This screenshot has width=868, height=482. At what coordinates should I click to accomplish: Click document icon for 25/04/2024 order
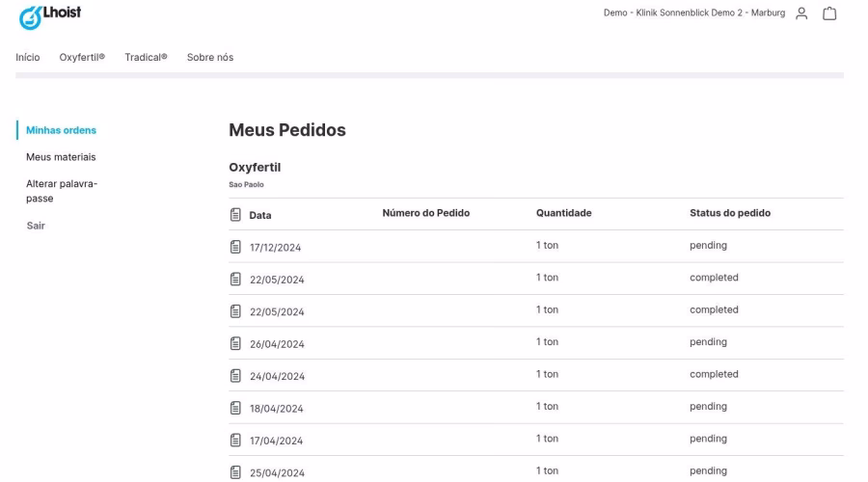click(x=234, y=471)
